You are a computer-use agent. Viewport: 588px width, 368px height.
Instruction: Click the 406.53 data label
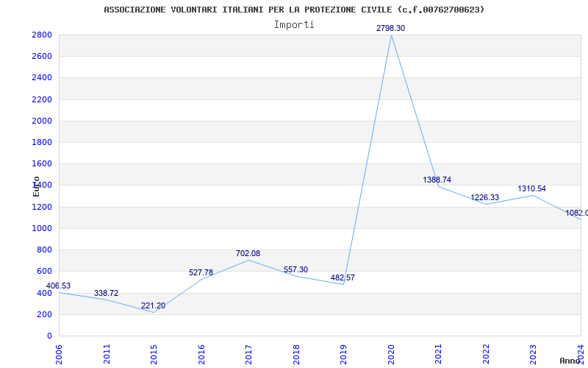(x=58, y=286)
